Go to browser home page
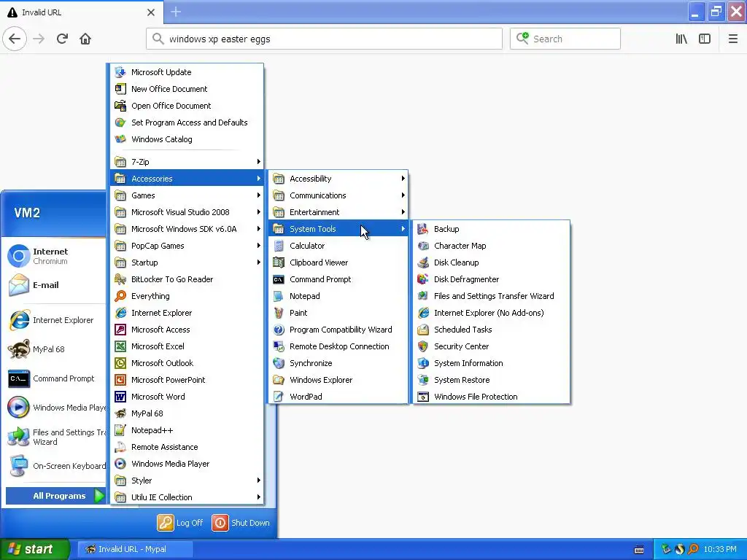The height and width of the screenshot is (560, 747). pos(85,39)
